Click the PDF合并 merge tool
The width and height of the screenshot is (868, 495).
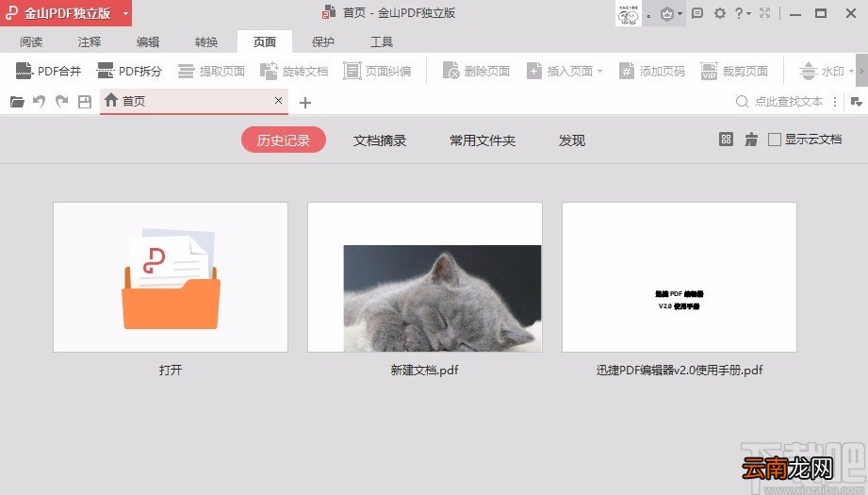pos(49,71)
